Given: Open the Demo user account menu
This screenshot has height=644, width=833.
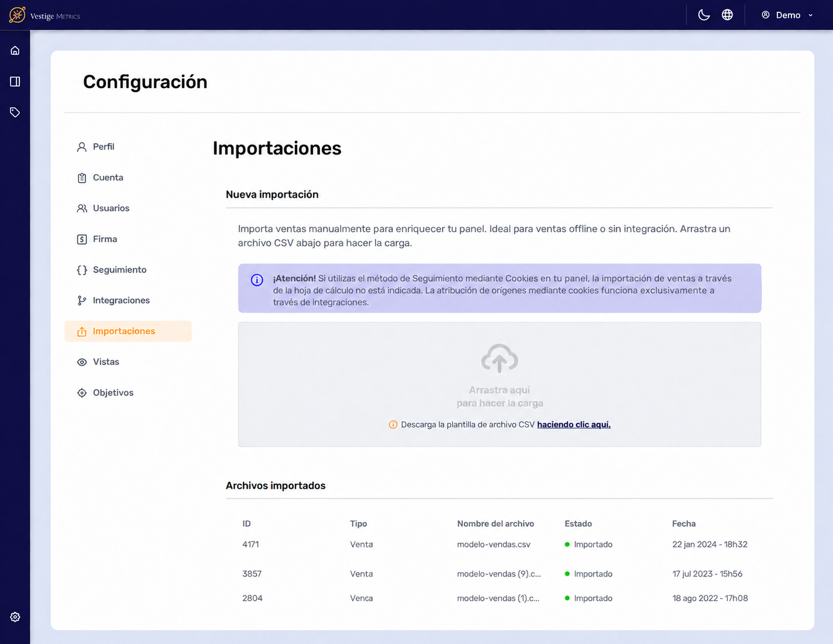Looking at the screenshot, I should 787,15.
